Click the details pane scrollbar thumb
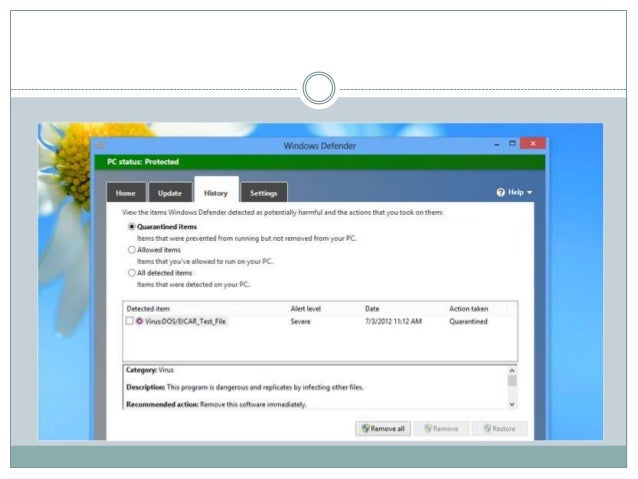 pos(512,381)
